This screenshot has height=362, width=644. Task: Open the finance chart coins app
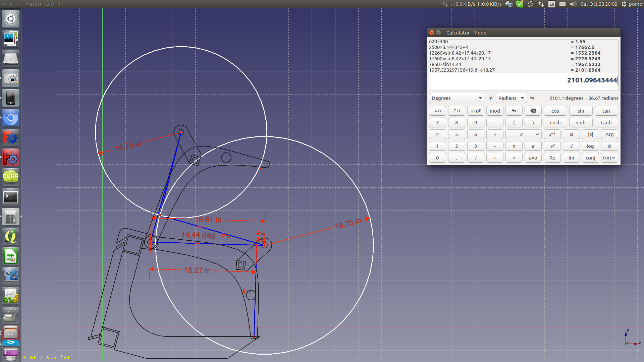pos(11,296)
